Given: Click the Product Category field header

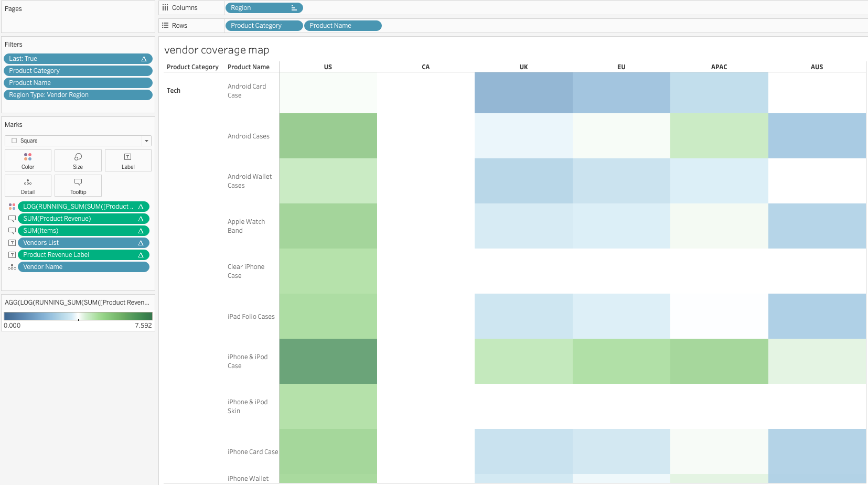Looking at the screenshot, I should [x=192, y=67].
